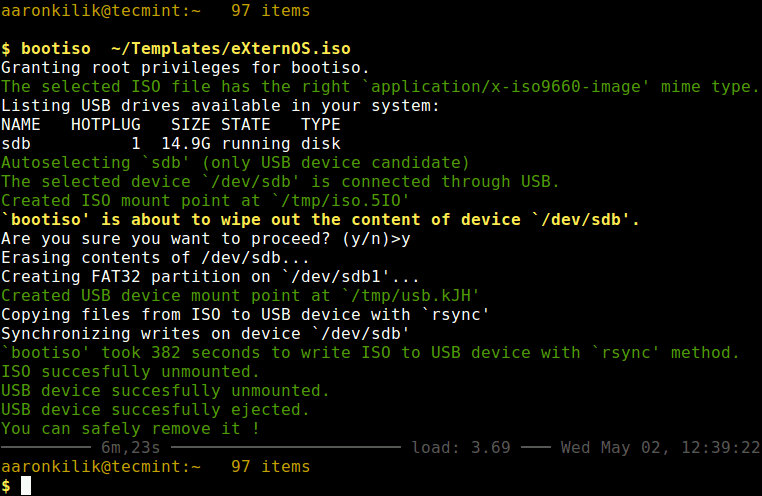This screenshot has height=496, width=762.
Task: Click the terminal cursor at the bottom prompt
Action: pos(27,485)
